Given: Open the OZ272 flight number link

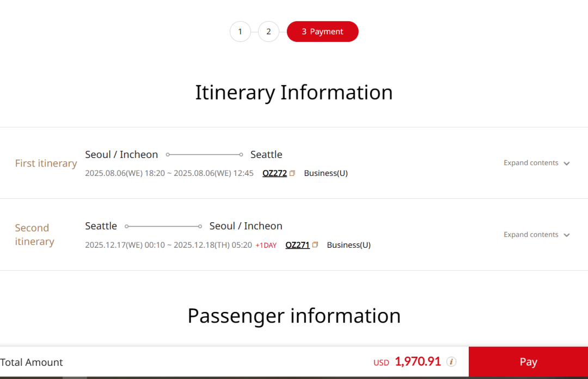Looking at the screenshot, I should pos(274,173).
